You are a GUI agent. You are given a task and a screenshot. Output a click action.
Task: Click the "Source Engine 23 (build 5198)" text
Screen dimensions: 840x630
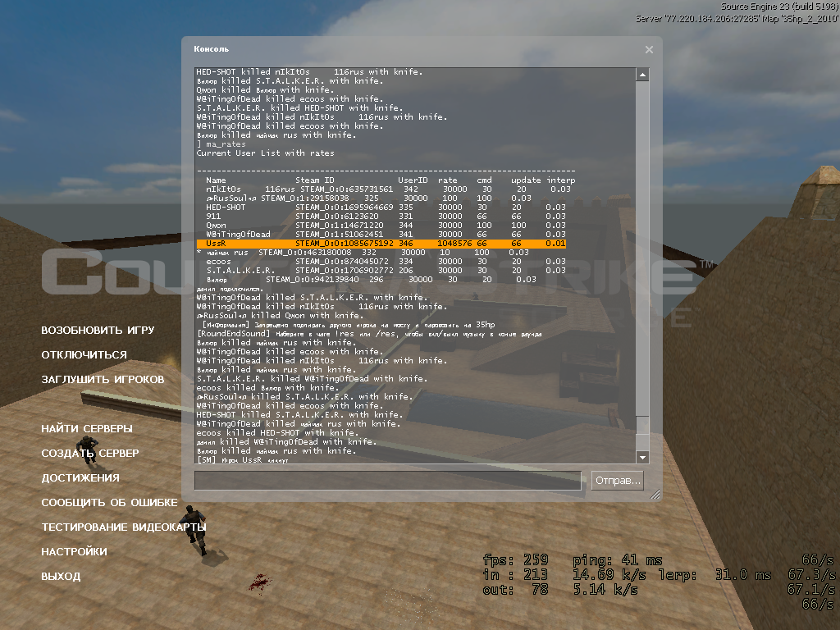pyautogui.click(x=779, y=7)
